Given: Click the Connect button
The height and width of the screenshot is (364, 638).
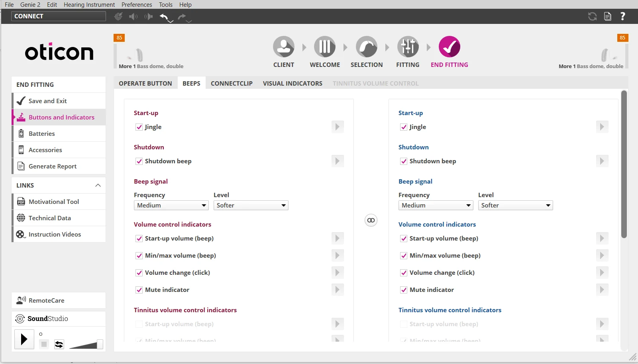Looking at the screenshot, I should (x=59, y=16).
